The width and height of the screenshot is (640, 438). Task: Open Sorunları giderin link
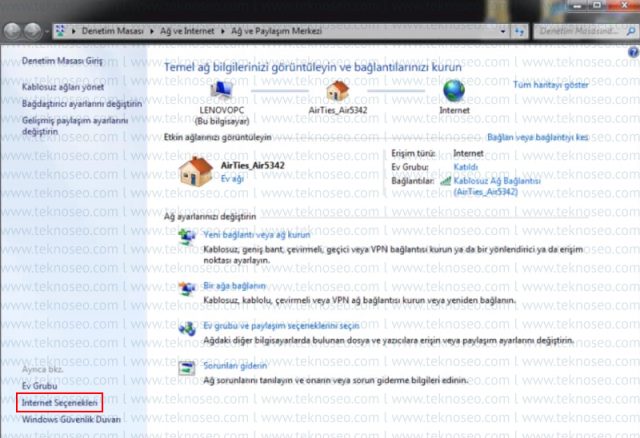(x=235, y=366)
